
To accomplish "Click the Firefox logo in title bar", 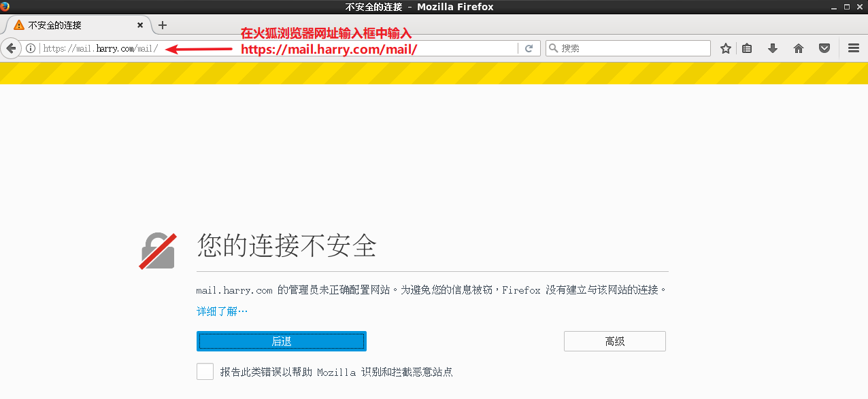I will (x=5, y=6).
